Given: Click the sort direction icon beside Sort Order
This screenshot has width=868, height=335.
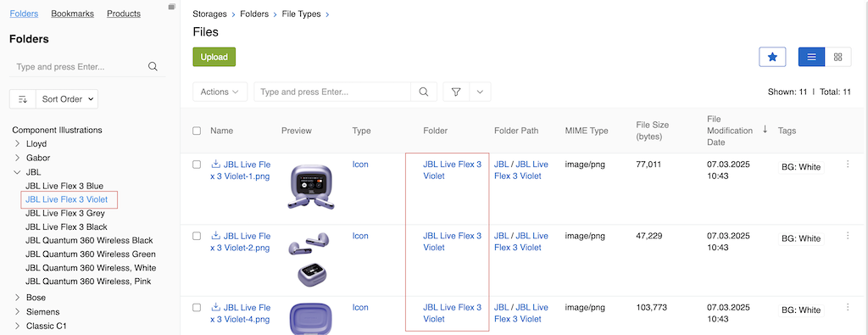Looking at the screenshot, I should (23, 99).
